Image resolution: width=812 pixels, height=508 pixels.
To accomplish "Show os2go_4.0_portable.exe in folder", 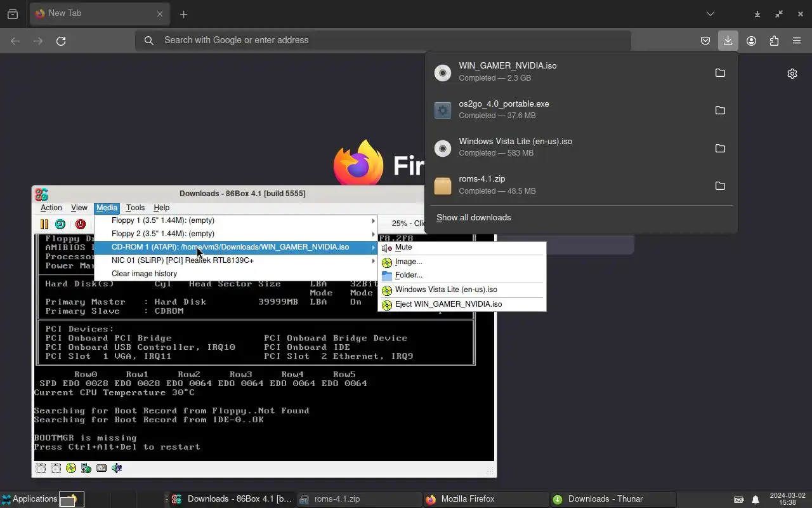I will 720,110.
